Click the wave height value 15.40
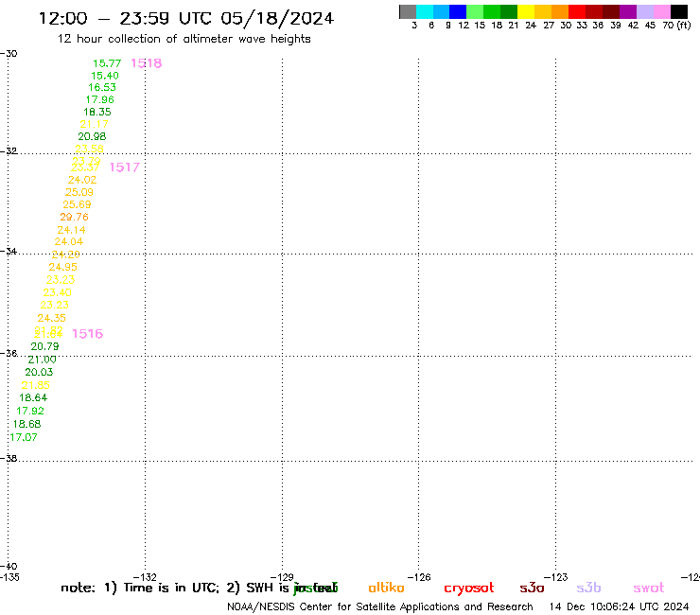Viewport: 700px width, 615px height. pyautogui.click(x=105, y=76)
